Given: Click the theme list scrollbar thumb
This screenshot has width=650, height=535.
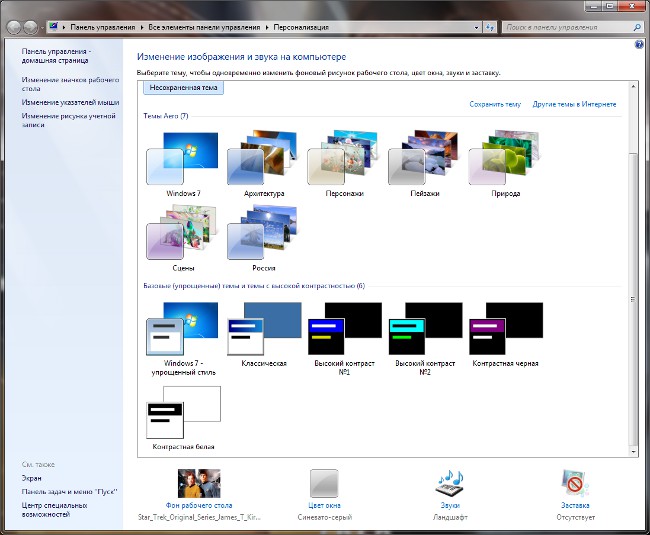Looking at the screenshot, I should point(633,298).
